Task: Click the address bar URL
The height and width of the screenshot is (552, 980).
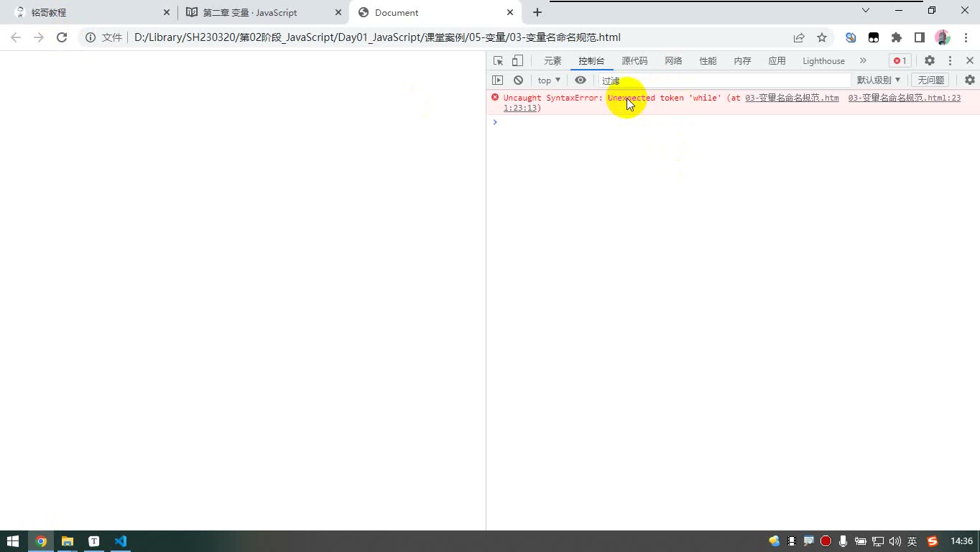Action: (x=377, y=37)
